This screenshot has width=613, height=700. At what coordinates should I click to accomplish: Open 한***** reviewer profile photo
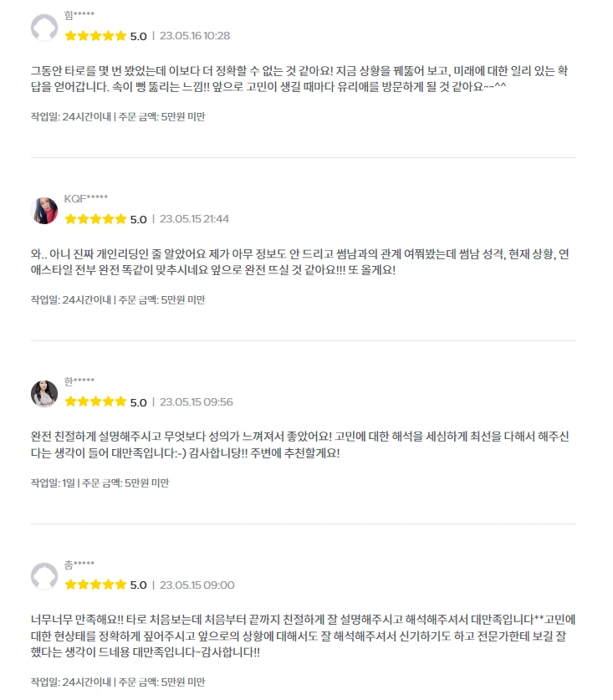point(44,394)
